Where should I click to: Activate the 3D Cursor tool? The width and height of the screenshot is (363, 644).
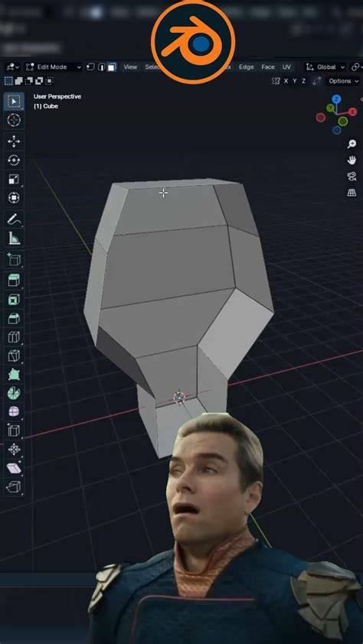pos(14,120)
